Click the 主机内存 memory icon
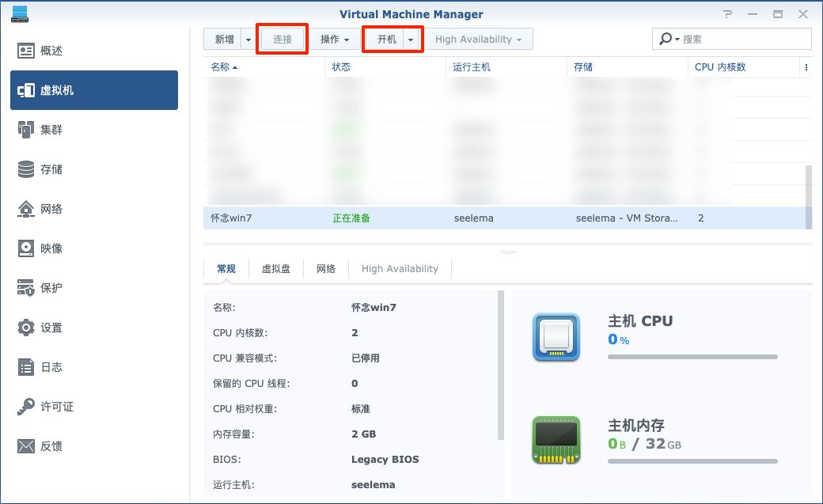Viewport: 823px width, 504px height. point(556,440)
